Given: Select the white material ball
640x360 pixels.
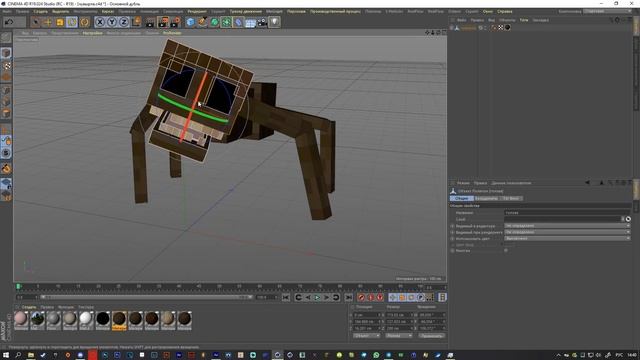Looking at the screenshot, I should 86,320.
